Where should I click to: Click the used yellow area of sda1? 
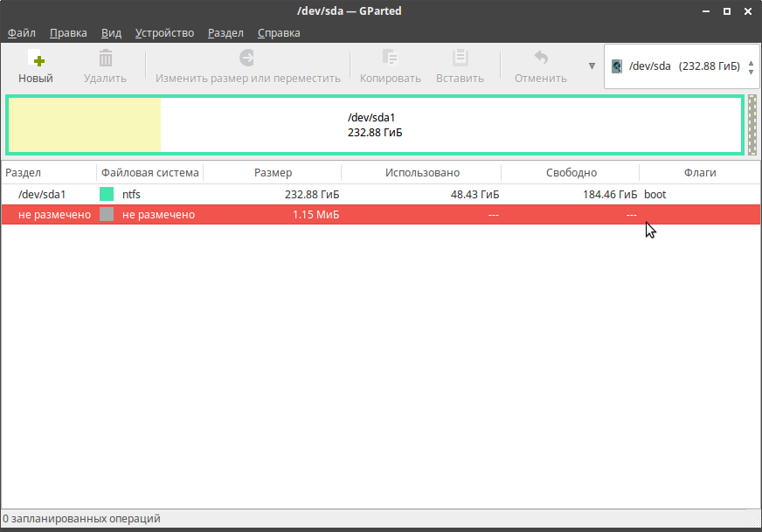tap(85, 125)
